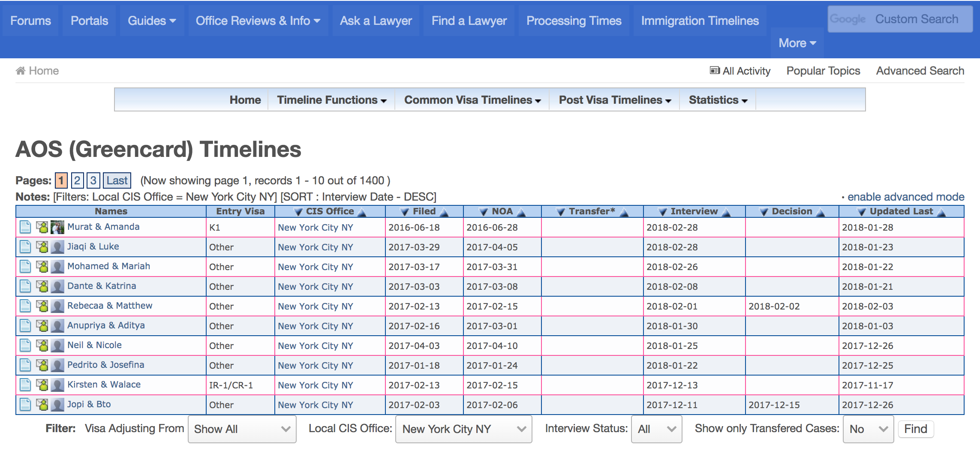Click decision date 2017-12-15
This screenshot has height=451, width=980.
774,405
